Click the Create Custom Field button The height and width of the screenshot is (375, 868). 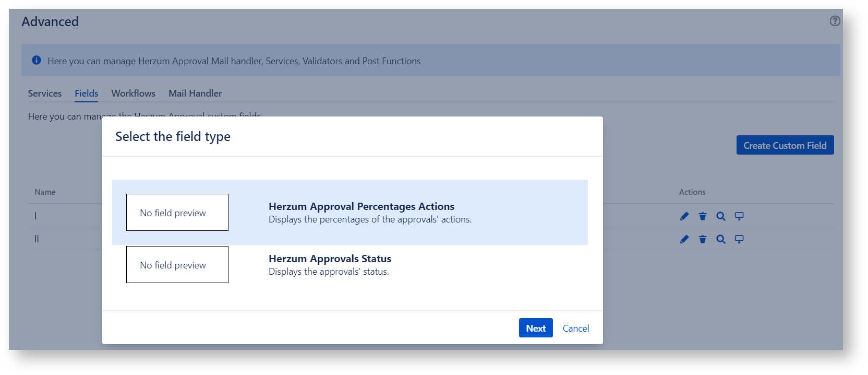(785, 145)
